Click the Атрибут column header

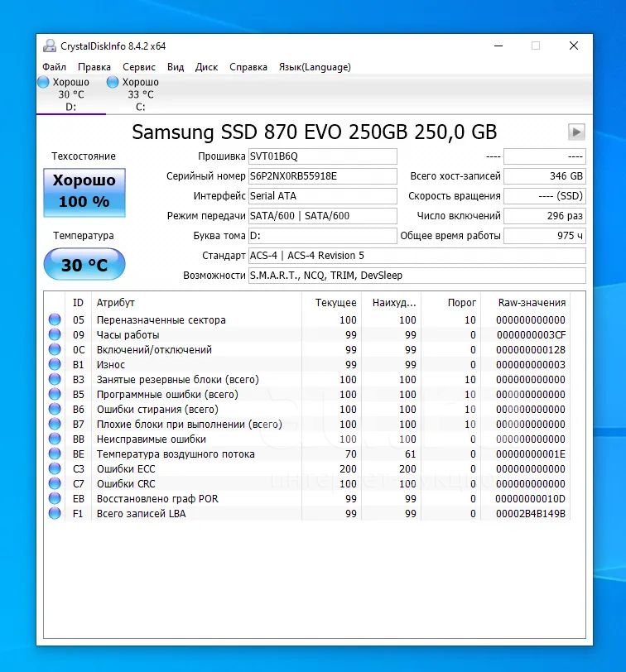pos(196,303)
